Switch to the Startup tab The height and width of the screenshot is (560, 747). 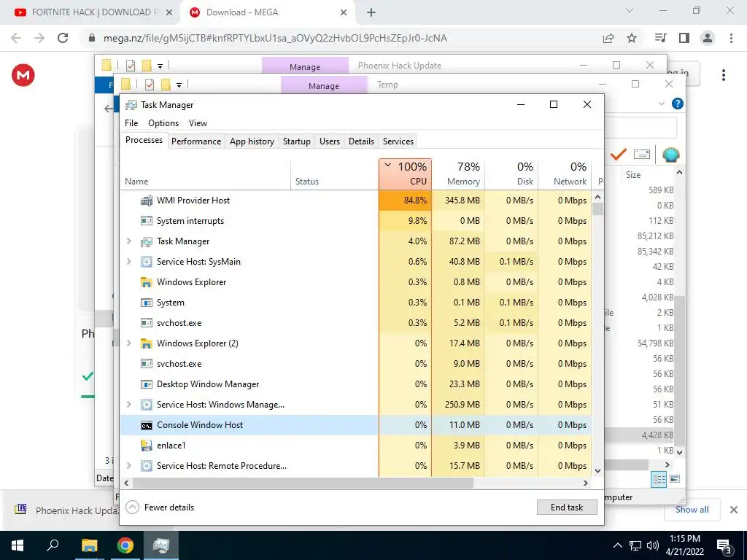click(x=296, y=141)
